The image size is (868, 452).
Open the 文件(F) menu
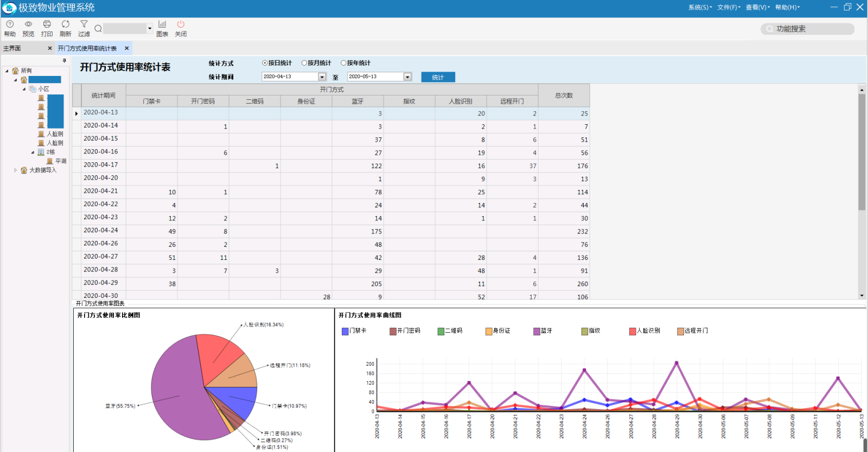pyautogui.click(x=729, y=8)
